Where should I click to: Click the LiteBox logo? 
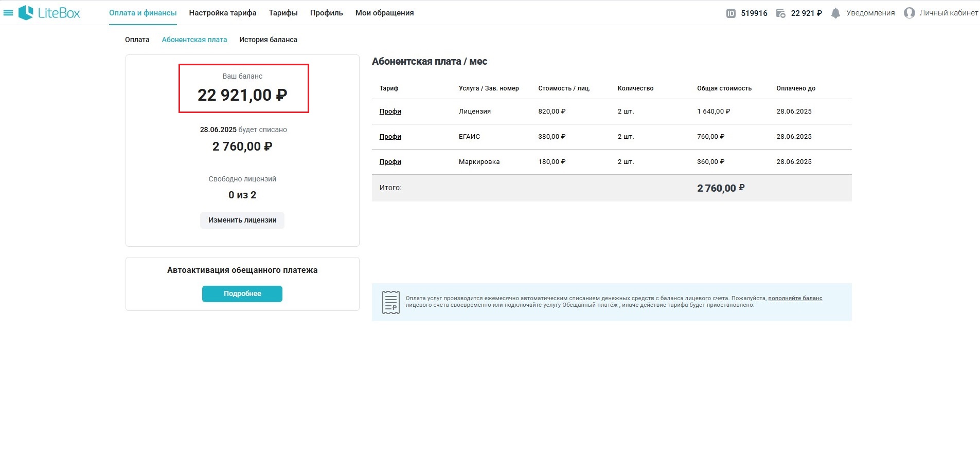(x=49, y=13)
